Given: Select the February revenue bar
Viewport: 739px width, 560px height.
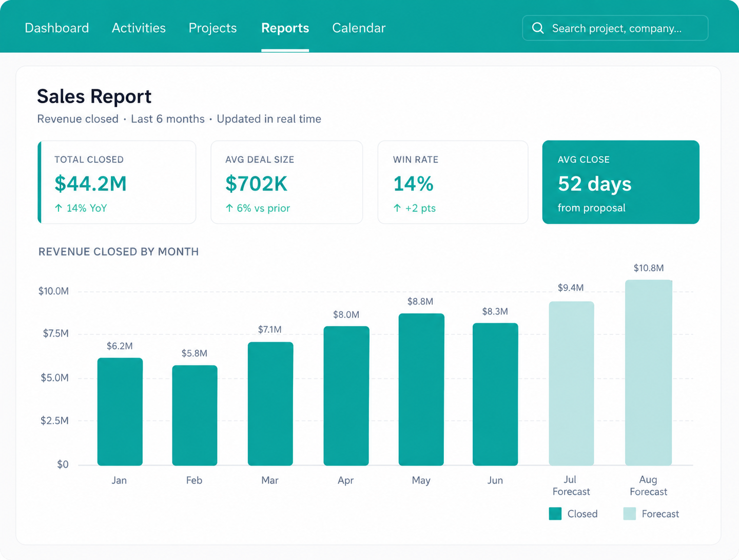Looking at the screenshot, I should pyautogui.click(x=195, y=415).
